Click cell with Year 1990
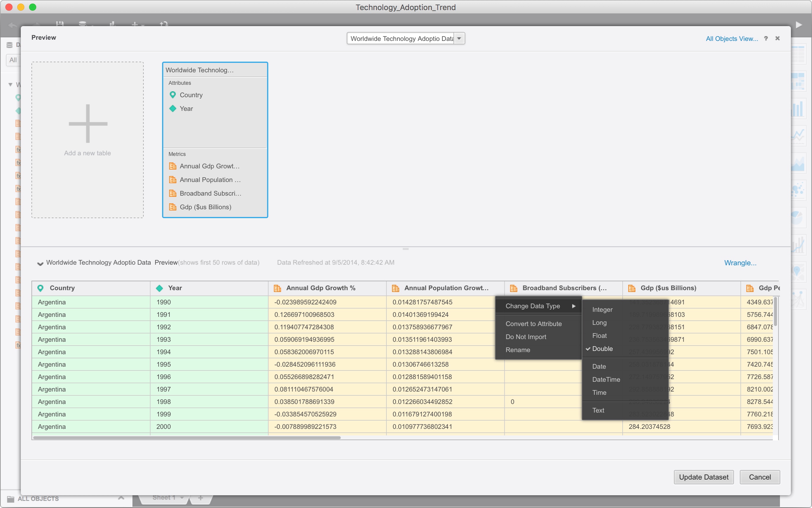This screenshot has width=812, height=508. (209, 302)
